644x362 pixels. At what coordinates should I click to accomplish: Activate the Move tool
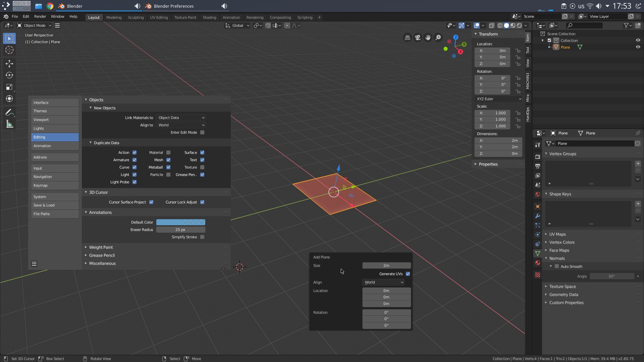[9, 64]
